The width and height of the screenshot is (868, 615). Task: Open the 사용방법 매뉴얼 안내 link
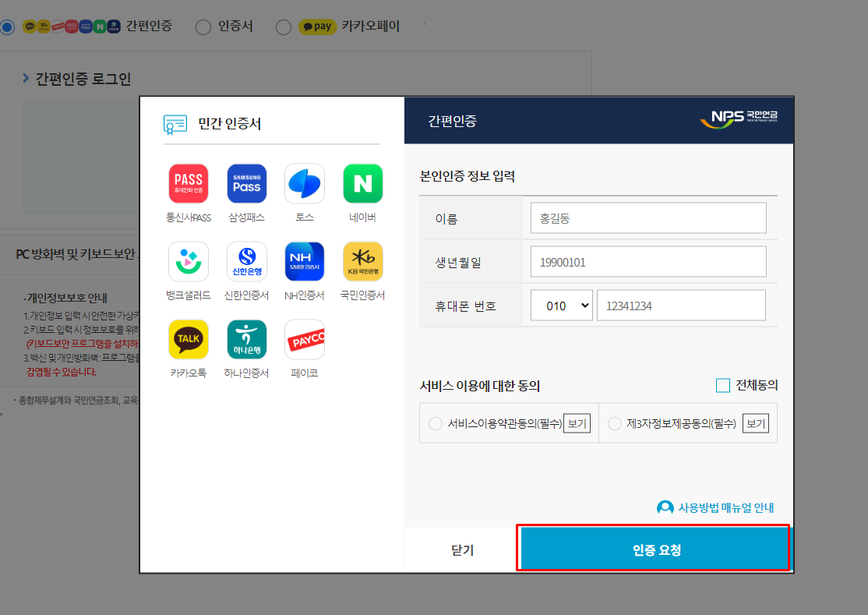tap(725, 507)
